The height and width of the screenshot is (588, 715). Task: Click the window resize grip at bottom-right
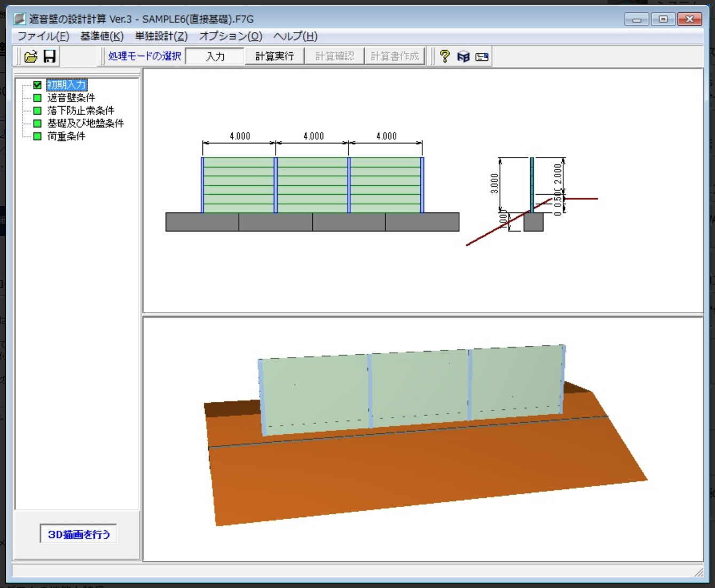(x=698, y=572)
